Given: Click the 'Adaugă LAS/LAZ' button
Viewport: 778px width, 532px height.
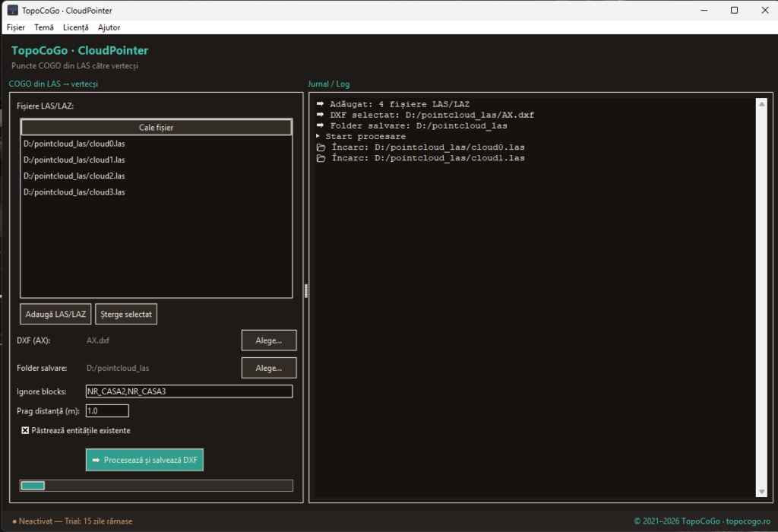Looking at the screenshot, I should point(55,314).
